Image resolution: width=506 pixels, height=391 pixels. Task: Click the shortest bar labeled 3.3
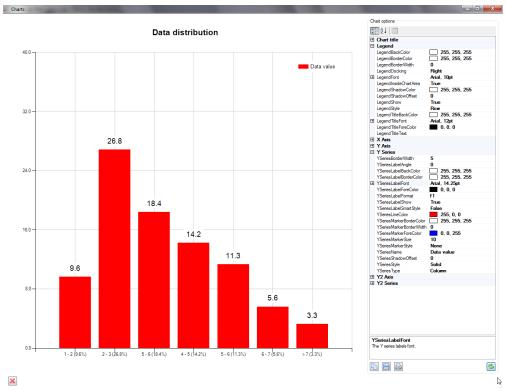pos(312,336)
